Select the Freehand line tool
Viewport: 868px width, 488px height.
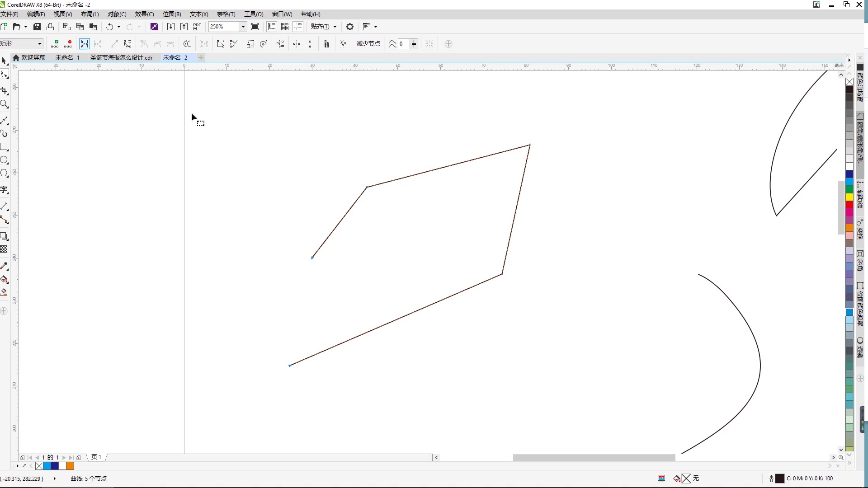click(4, 121)
